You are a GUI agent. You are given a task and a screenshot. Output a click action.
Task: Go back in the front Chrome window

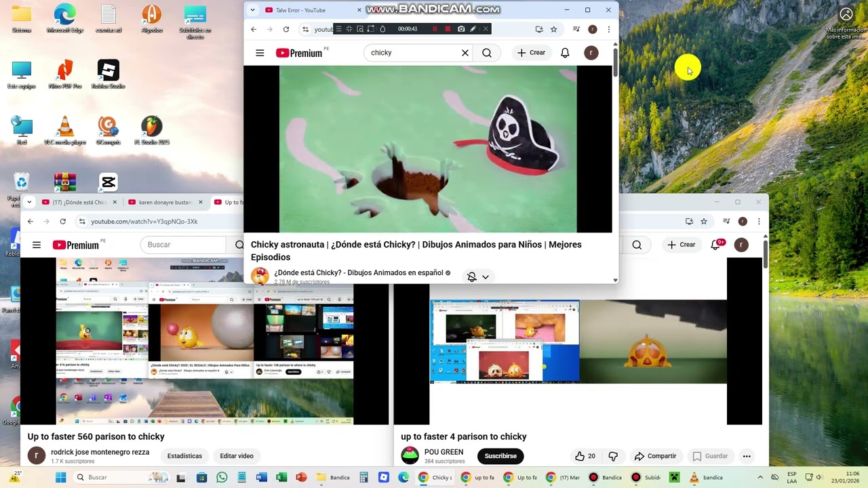pyautogui.click(x=254, y=29)
